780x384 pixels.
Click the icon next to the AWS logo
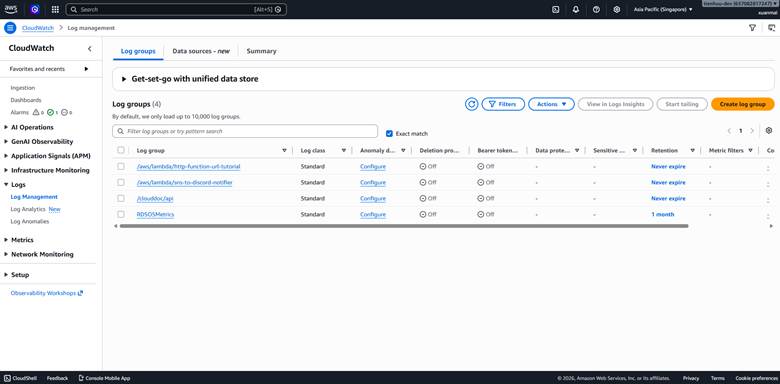(34, 9)
